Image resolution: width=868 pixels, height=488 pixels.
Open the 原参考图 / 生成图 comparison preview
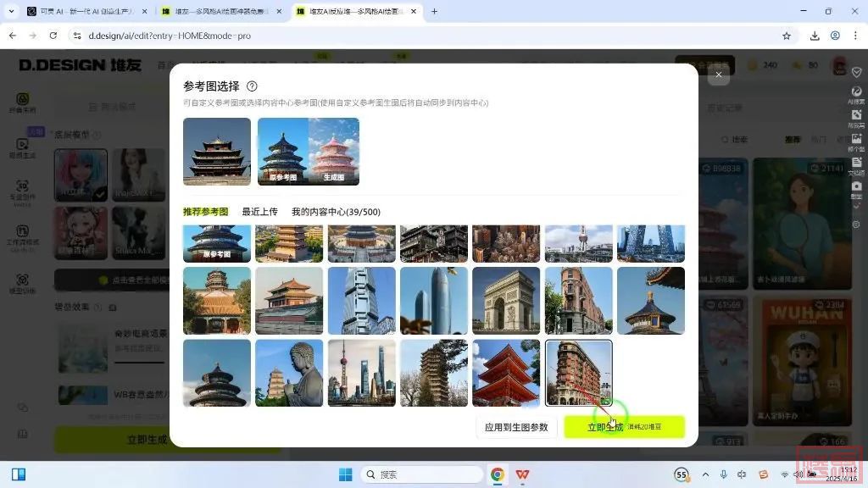tap(309, 152)
